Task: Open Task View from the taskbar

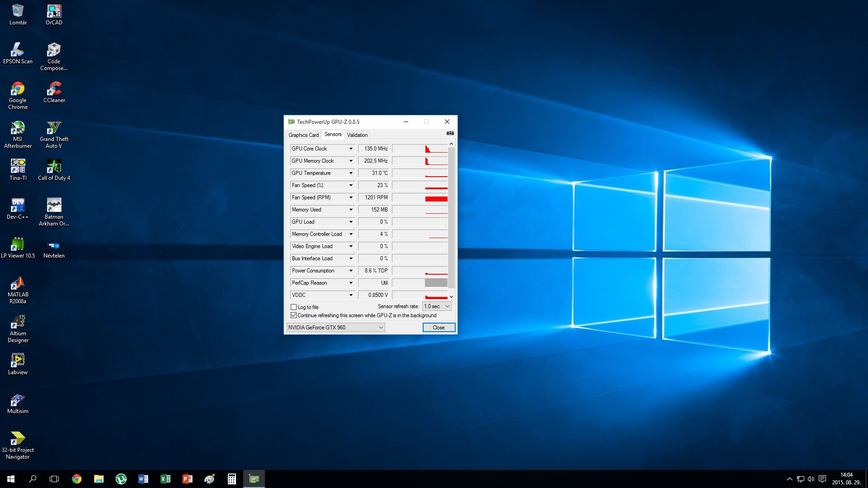Action: pos(54,479)
